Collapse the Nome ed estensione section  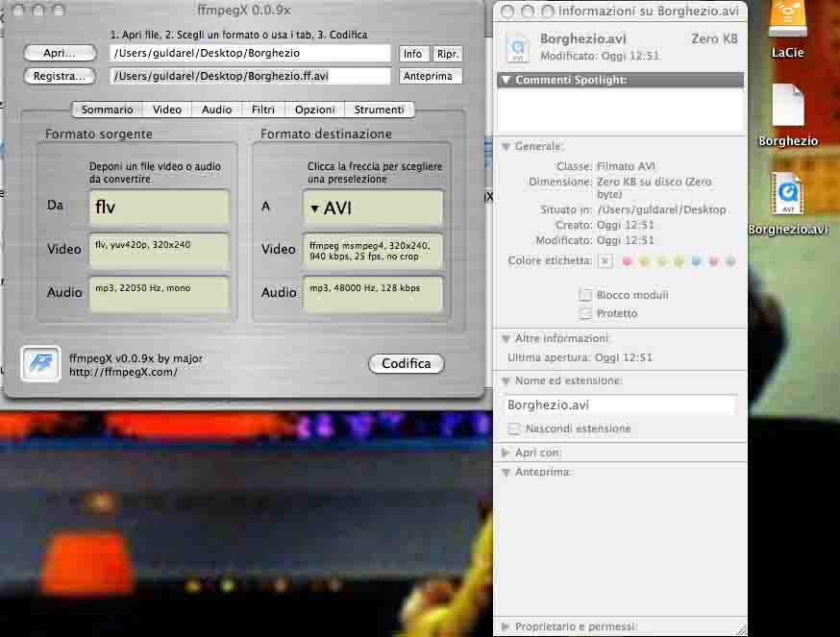(x=506, y=380)
